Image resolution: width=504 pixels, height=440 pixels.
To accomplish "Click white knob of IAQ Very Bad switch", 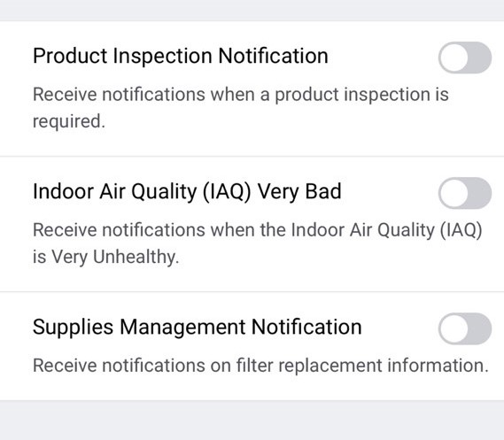I will tap(454, 193).
